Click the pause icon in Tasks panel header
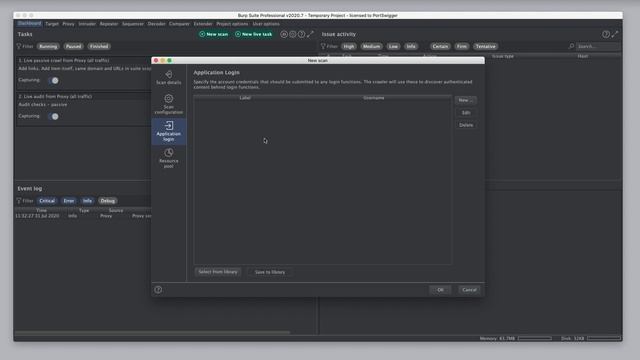Viewport: 640px width, 360px height. click(x=284, y=34)
